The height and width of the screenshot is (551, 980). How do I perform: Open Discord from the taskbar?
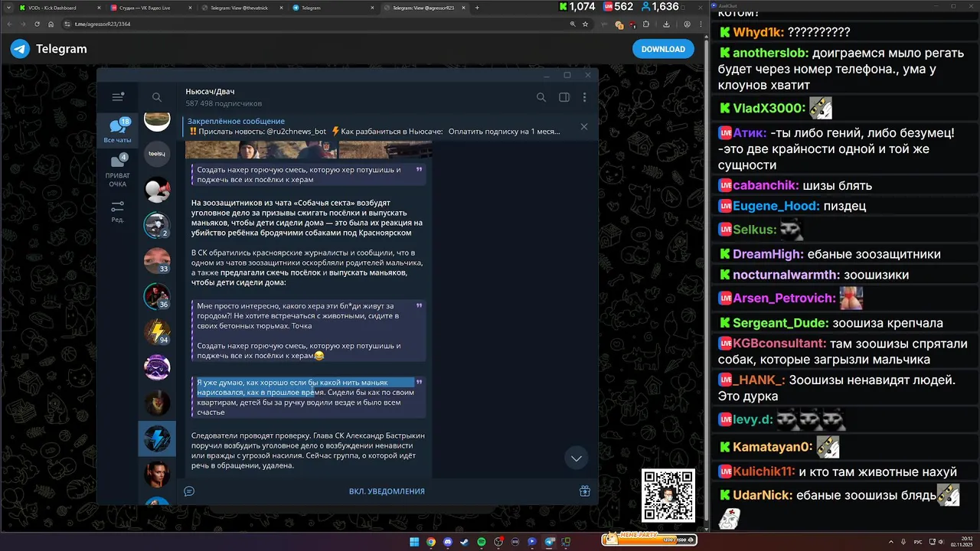point(448,542)
